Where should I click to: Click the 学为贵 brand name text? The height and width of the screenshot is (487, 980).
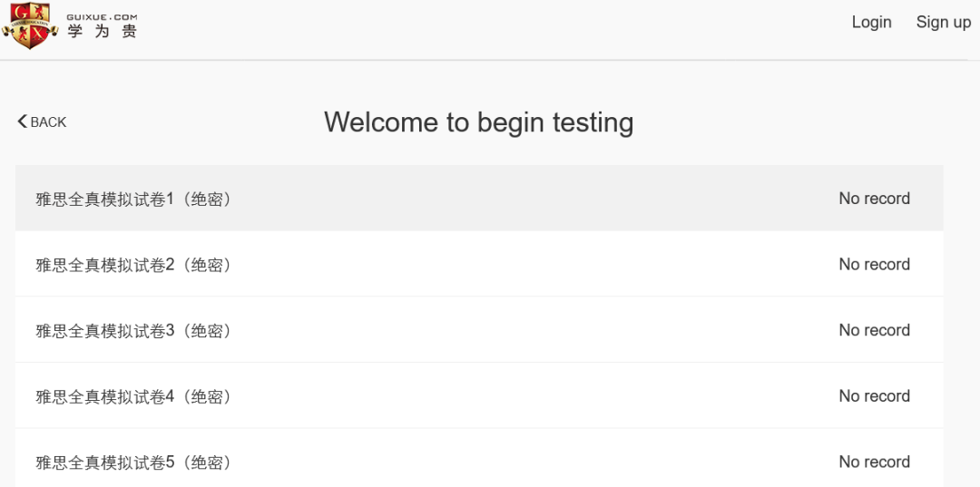[102, 32]
